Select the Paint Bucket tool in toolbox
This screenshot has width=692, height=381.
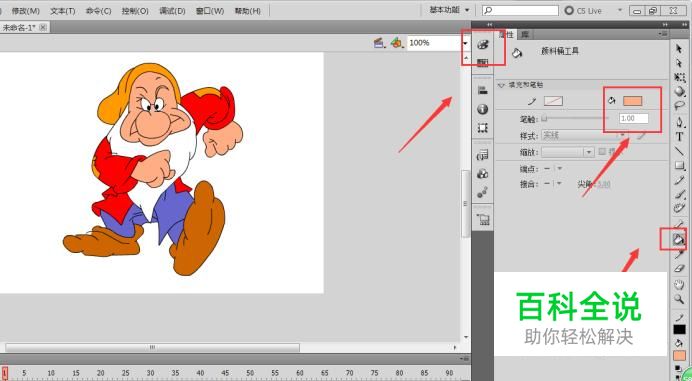[678, 240]
